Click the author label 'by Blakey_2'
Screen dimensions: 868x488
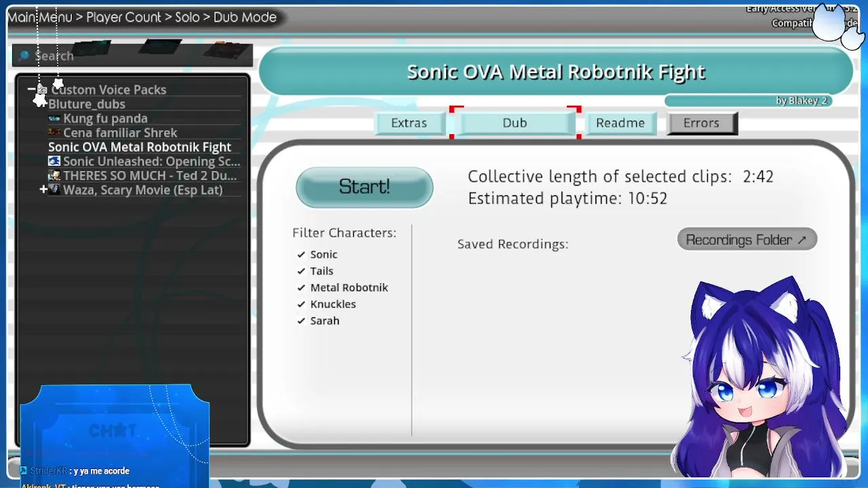802,101
